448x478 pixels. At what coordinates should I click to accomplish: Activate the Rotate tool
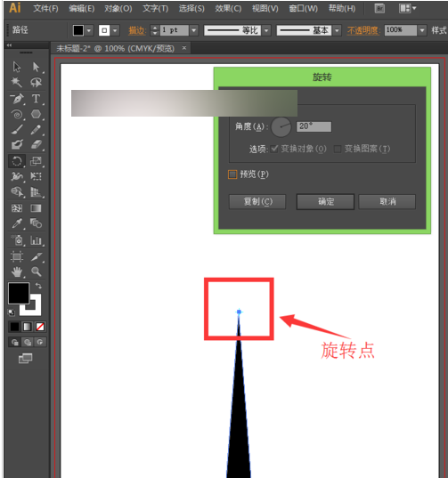point(17,161)
